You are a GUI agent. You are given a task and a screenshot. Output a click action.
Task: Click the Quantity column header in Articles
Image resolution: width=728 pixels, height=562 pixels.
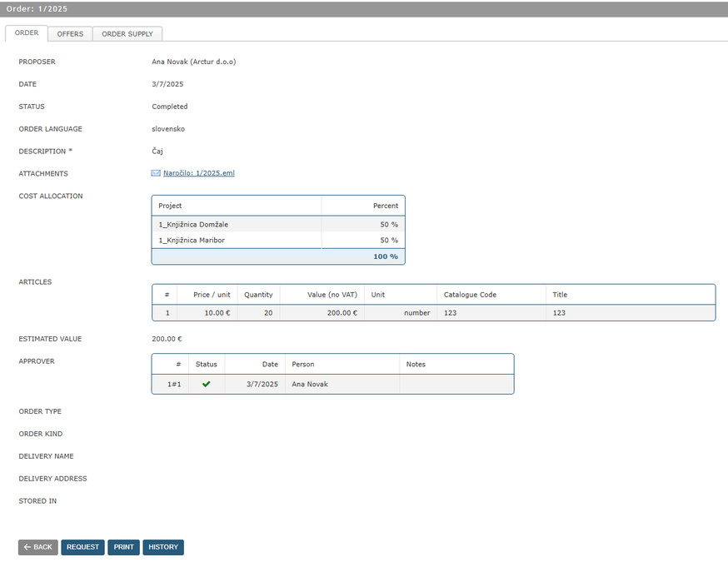pos(258,295)
